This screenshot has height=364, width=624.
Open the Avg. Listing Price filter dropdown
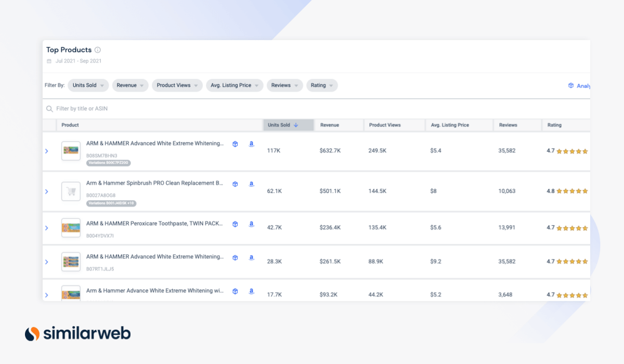[235, 85]
